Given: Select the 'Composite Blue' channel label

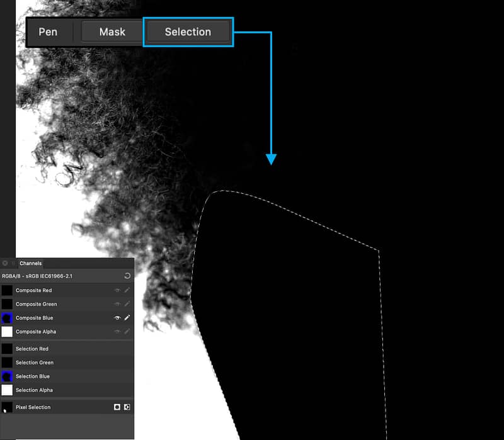Looking at the screenshot, I should point(35,318).
